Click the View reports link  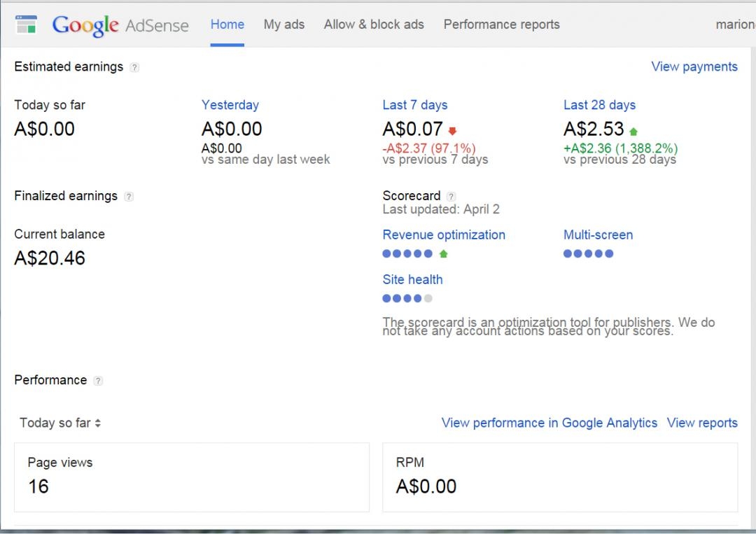(702, 423)
